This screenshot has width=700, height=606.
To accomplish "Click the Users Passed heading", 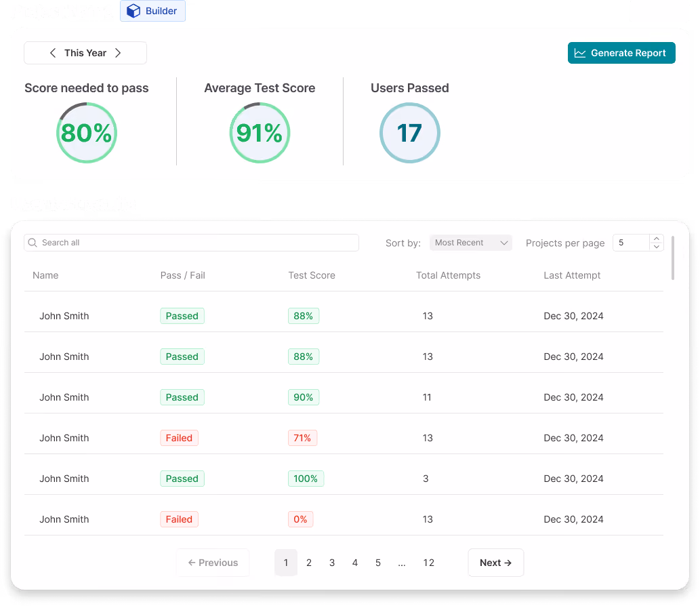I will point(410,88).
